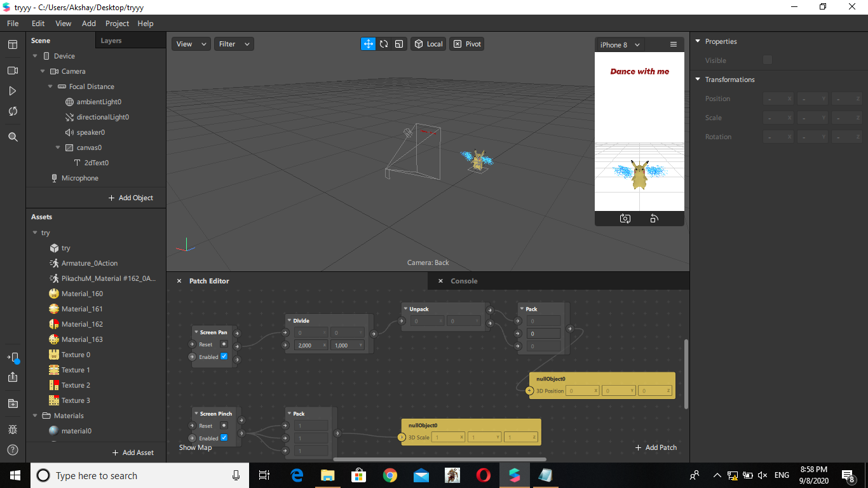Image resolution: width=868 pixels, height=488 pixels.
Task: Toggle Local coordinate mode
Action: click(x=428, y=44)
